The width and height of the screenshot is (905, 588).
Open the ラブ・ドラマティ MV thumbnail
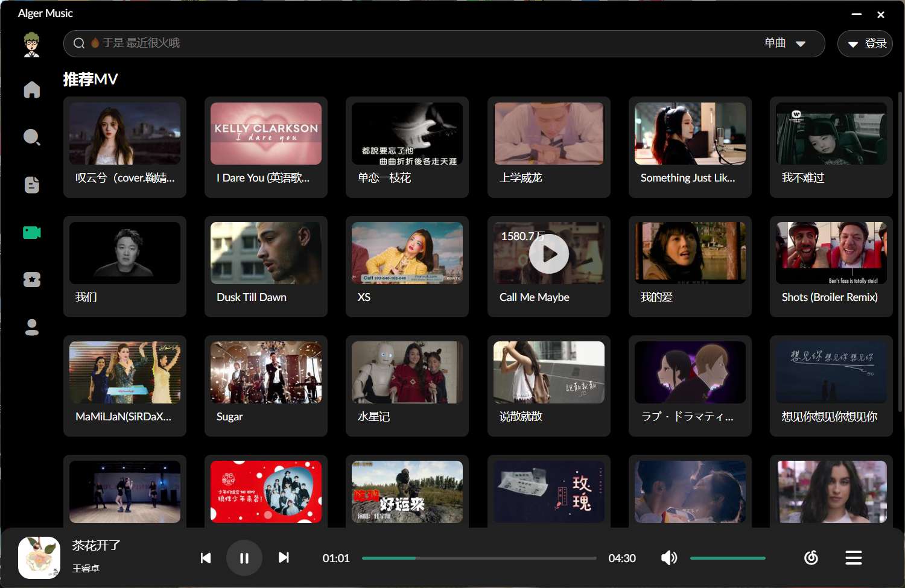[690, 372]
